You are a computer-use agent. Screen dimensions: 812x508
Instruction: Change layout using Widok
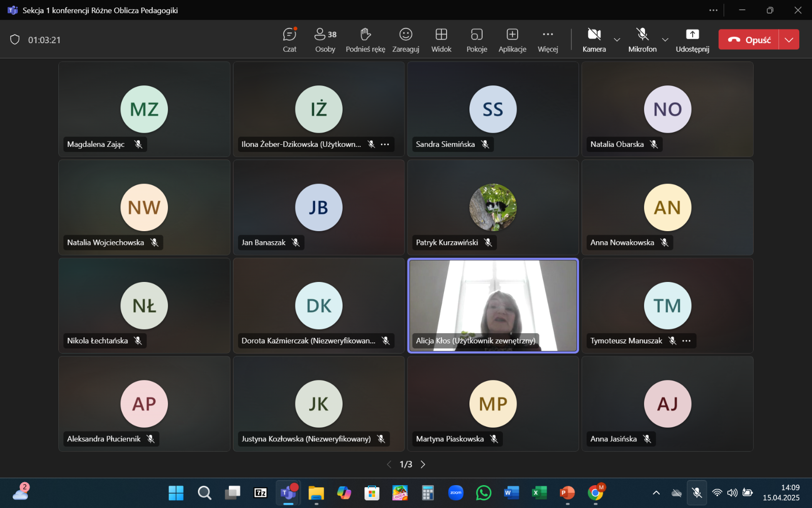441,40
